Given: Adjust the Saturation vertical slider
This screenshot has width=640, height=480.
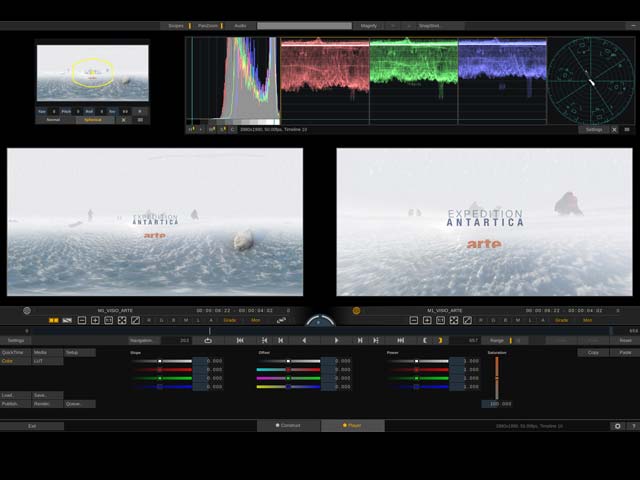Looking at the screenshot, I should [x=497, y=378].
